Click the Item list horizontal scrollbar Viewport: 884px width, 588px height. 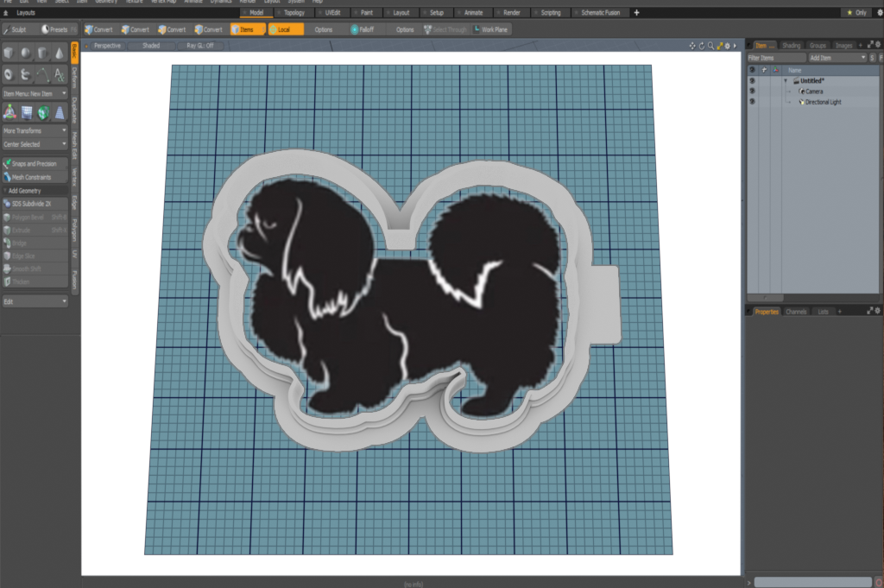tap(766, 297)
